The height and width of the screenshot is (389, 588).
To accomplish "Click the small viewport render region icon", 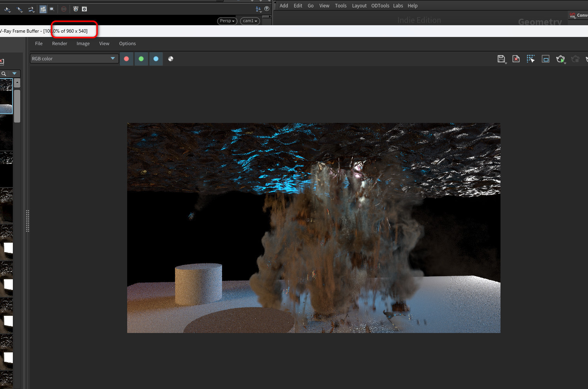I will point(51,9).
